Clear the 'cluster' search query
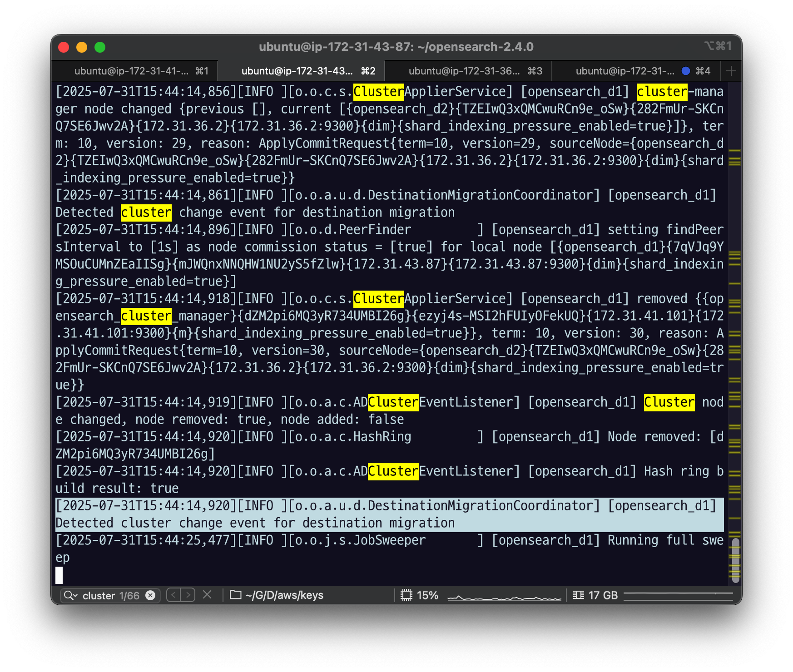The image size is (793, 672). coord(150,595)
